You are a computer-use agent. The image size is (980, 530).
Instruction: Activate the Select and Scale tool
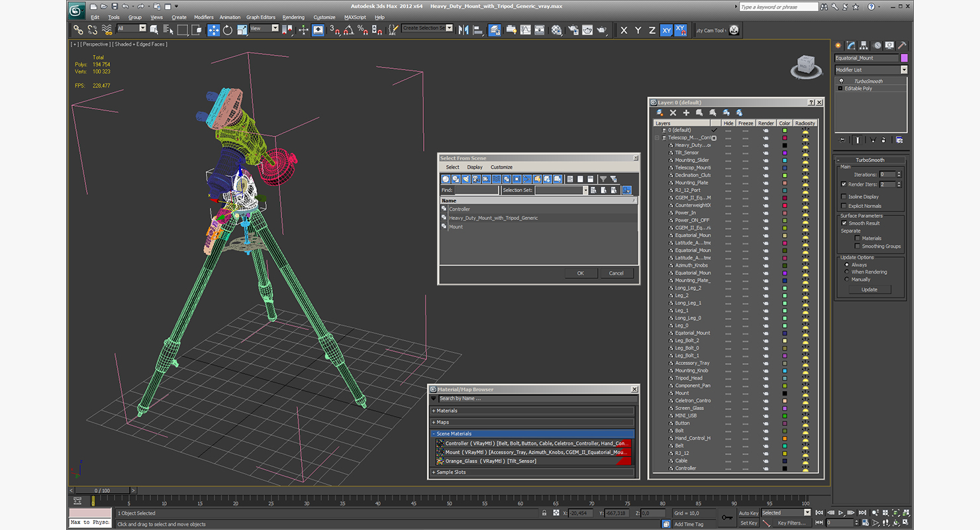(242, 30)
